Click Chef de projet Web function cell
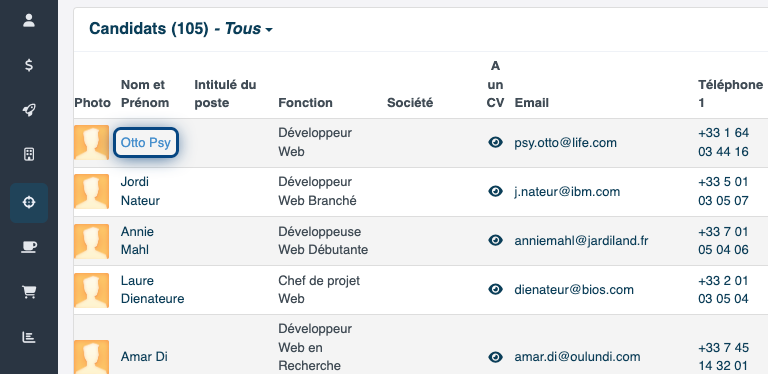This screenshot has width=768, height=374. click(x=319, y=289)
